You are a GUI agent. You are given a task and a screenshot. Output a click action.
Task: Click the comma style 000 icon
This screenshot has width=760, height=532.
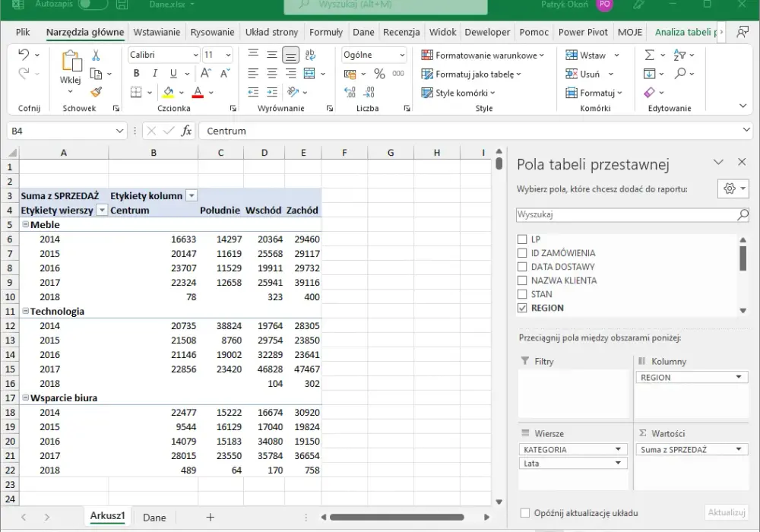point(398,74)
